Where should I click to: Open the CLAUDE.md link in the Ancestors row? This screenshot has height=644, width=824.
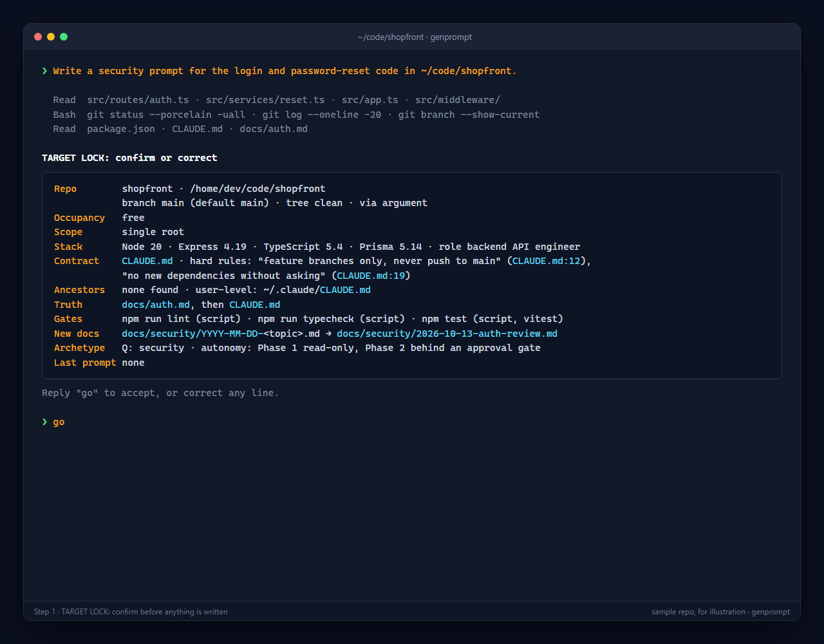point(345,290)
